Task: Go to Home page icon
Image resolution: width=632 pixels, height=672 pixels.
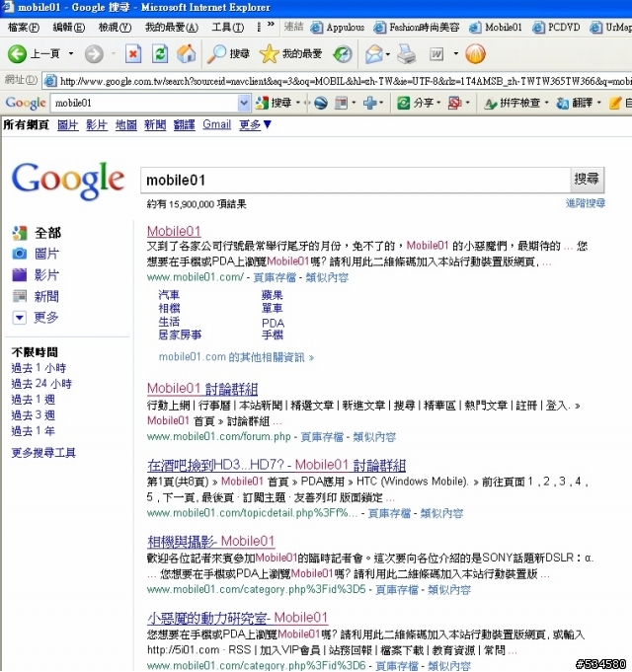Action: point(186,54)
